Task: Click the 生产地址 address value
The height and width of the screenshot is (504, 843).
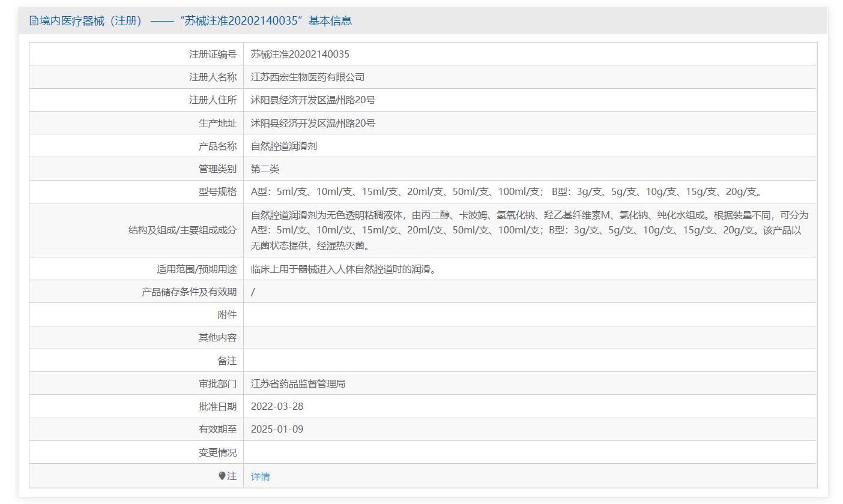Action: (313, 123)
